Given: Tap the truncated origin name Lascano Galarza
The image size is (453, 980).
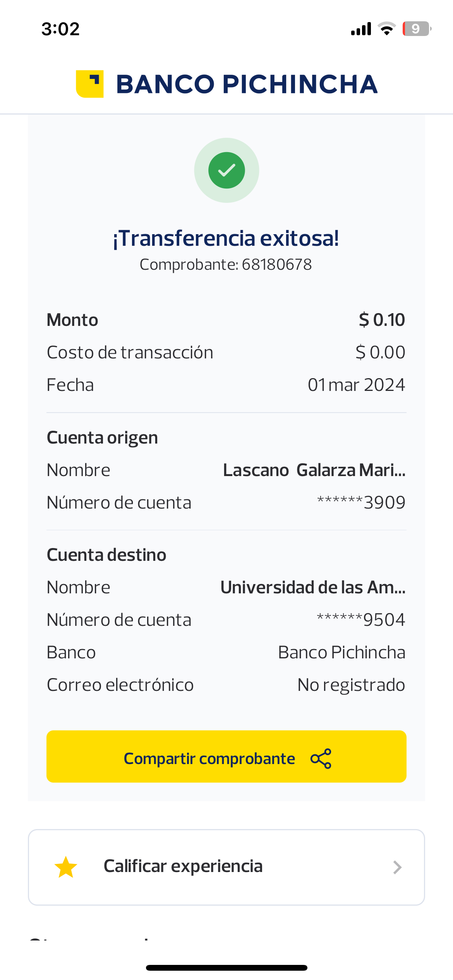Looking at the screenshot, I should (314, 470).
